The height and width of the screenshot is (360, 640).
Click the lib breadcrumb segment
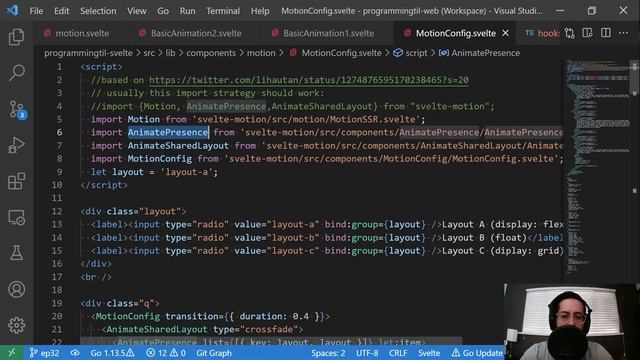coord(170,53)
